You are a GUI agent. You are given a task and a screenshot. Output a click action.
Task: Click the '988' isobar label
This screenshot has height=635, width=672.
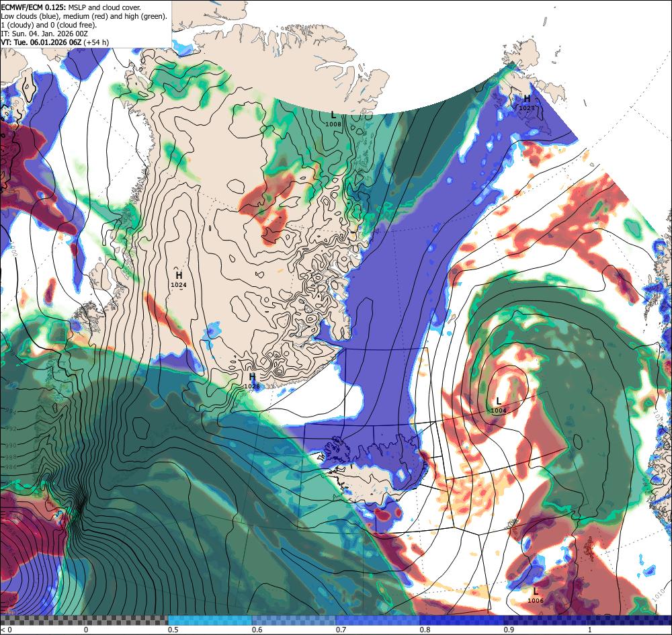click(x=10, y=457)
